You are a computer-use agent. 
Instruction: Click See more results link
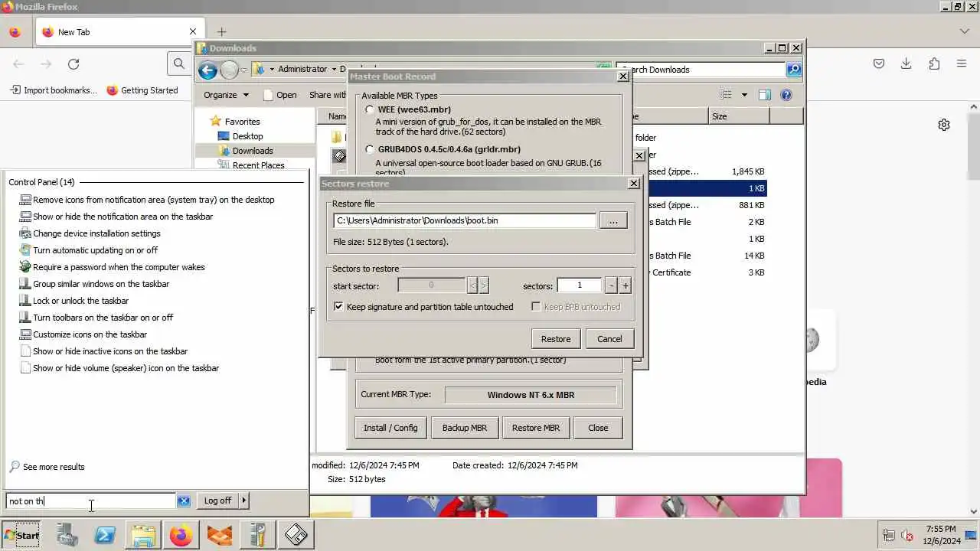coord(54,467)
